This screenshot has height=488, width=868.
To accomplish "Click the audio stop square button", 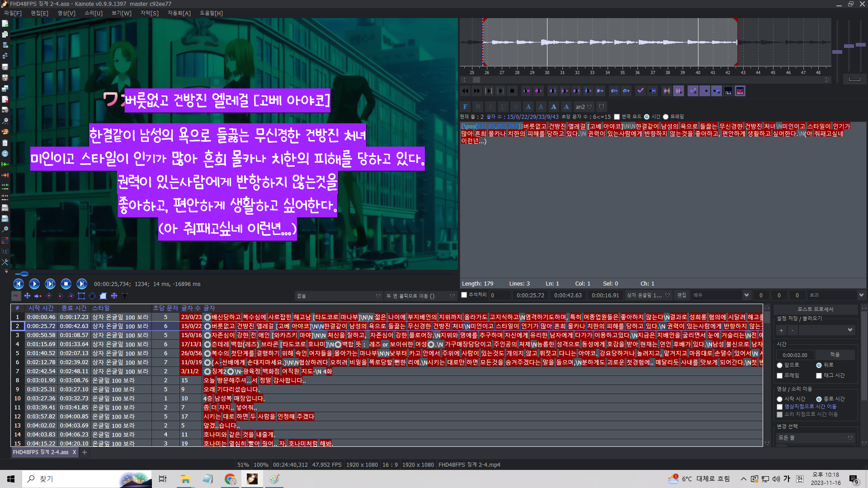I will (x=512, y=91).
